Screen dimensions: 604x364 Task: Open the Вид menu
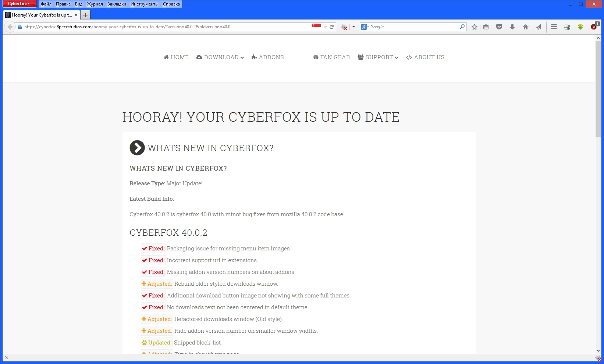[79, 4]
